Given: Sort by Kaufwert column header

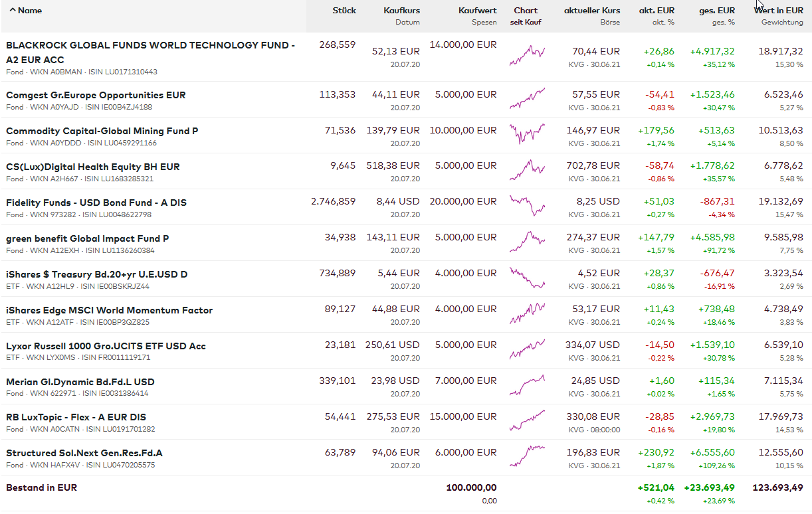Looking at the screenshot, I should [477, 11].
